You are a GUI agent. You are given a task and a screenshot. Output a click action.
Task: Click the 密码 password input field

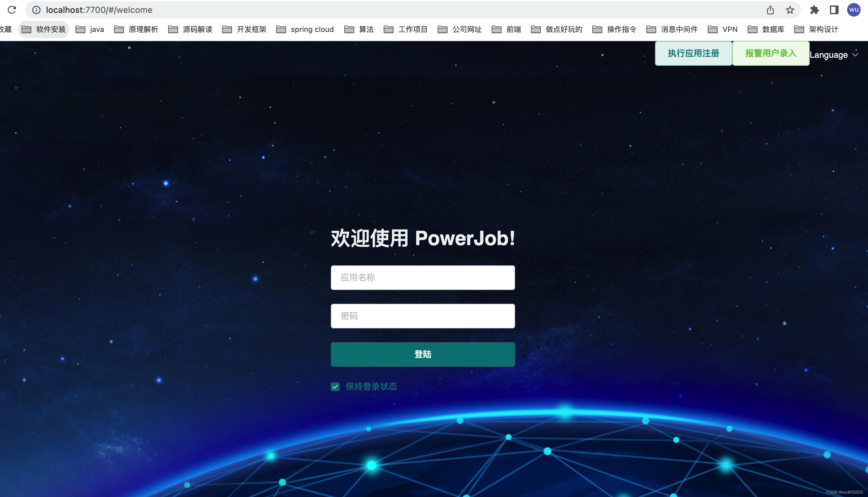423,316
